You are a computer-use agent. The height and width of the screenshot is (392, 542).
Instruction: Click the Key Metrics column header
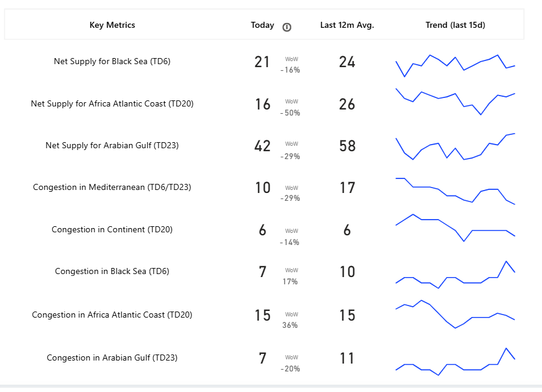[x=112, y=25]
